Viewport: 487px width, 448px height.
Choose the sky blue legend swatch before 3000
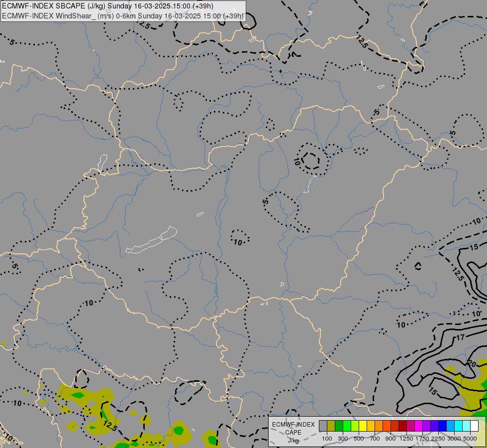[x=451, y=426]
